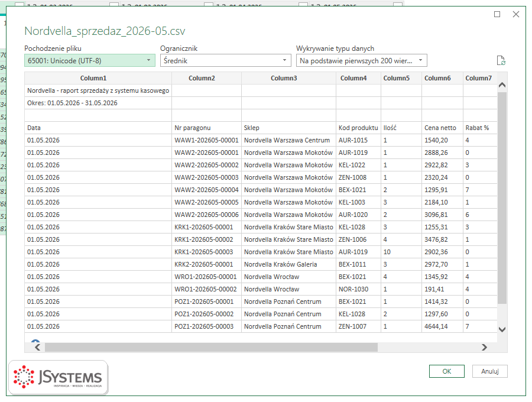The width and height of the screenshot is (532, 402).
Task: Close the CSV import dialog
Action: 516,14
